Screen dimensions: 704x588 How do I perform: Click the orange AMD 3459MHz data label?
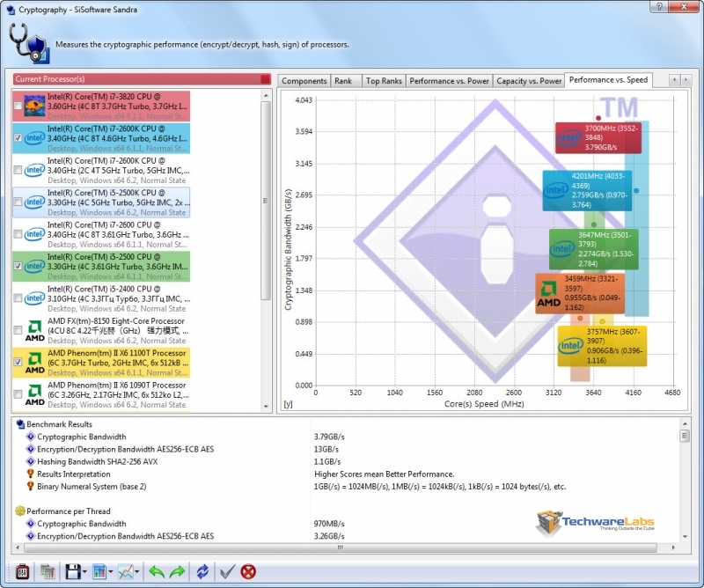580,293
